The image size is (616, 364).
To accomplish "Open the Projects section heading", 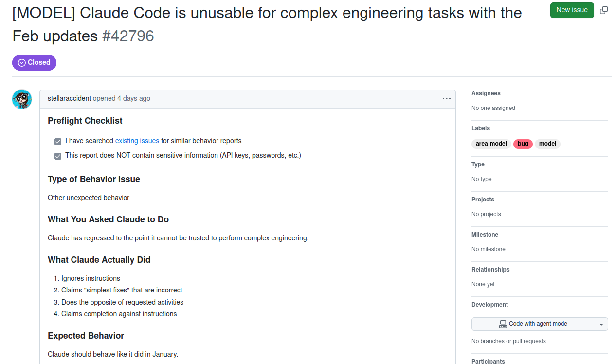I will coord(483,200).
